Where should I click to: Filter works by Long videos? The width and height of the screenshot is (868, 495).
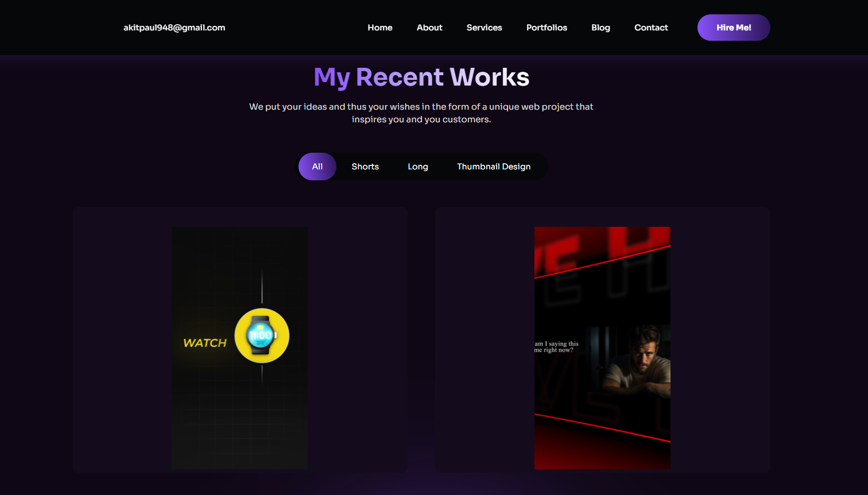coord(418,167)
